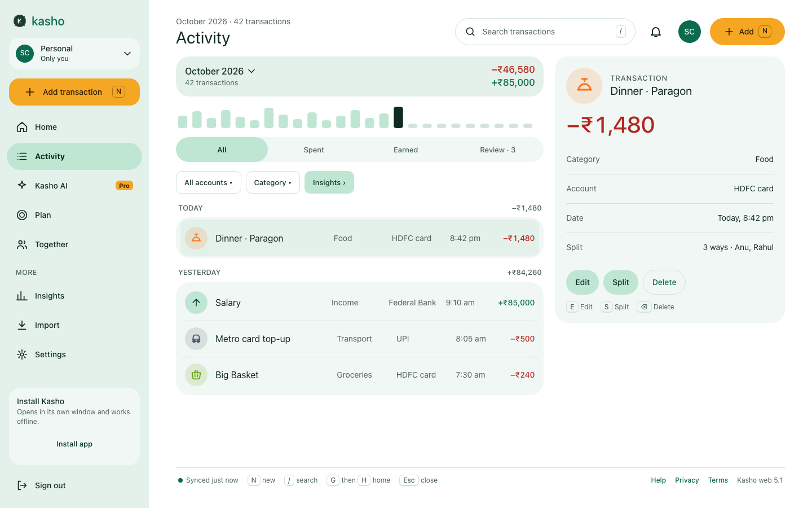Viewport: 812px width, 508px height.
Task: Switch to the All tab
Action: (222, 150)
